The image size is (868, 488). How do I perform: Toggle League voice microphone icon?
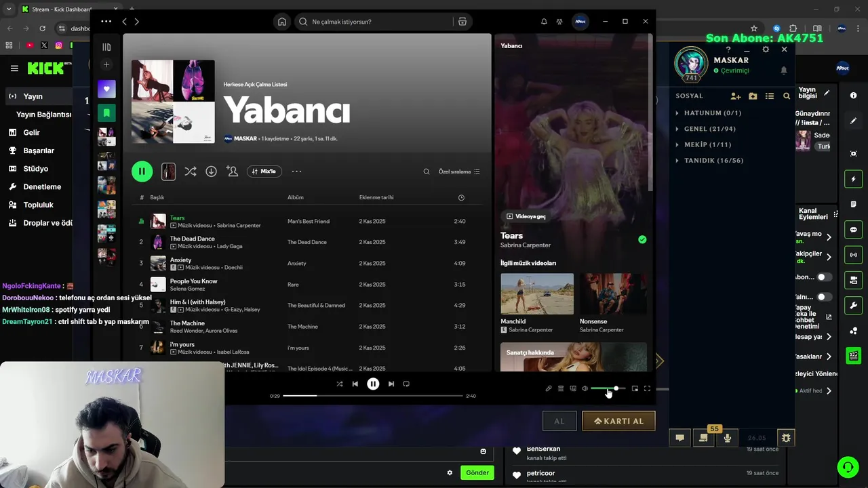coord(728,438)
